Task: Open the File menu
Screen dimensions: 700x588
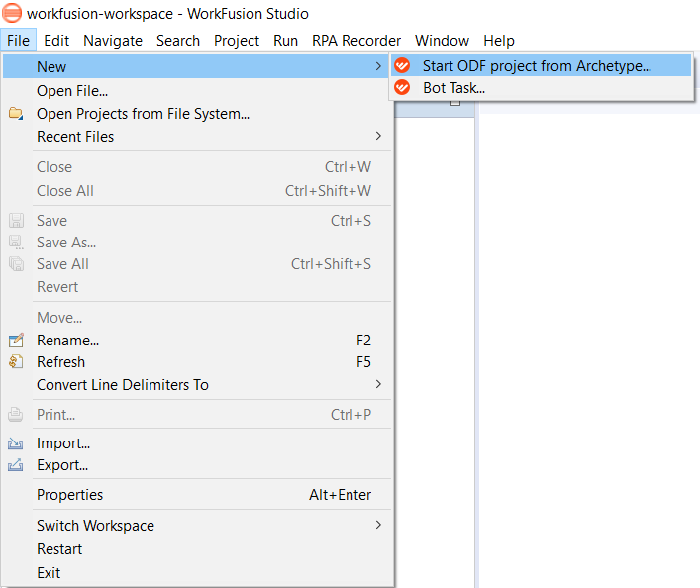Action: click(18, 41)
